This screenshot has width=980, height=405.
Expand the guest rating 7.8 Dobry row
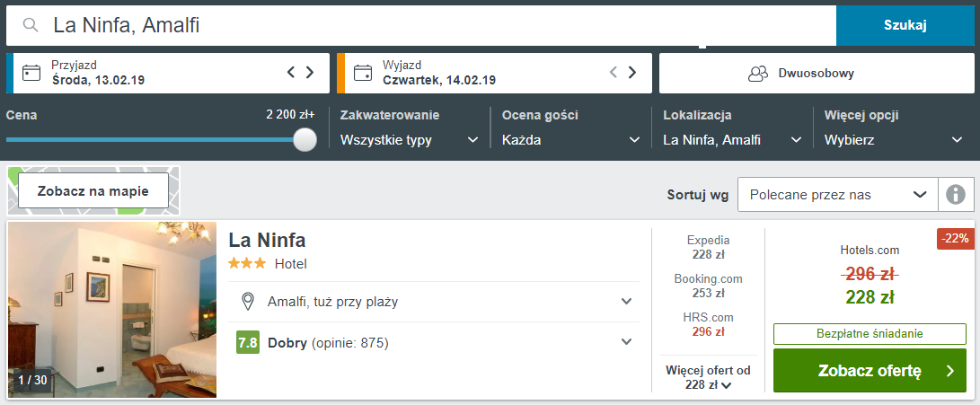pos(626,342)
